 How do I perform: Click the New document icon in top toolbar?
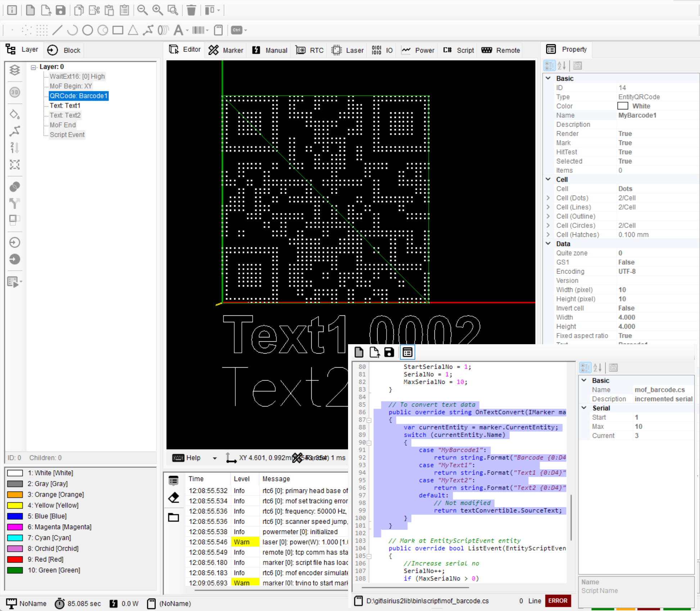pos(31,10)
